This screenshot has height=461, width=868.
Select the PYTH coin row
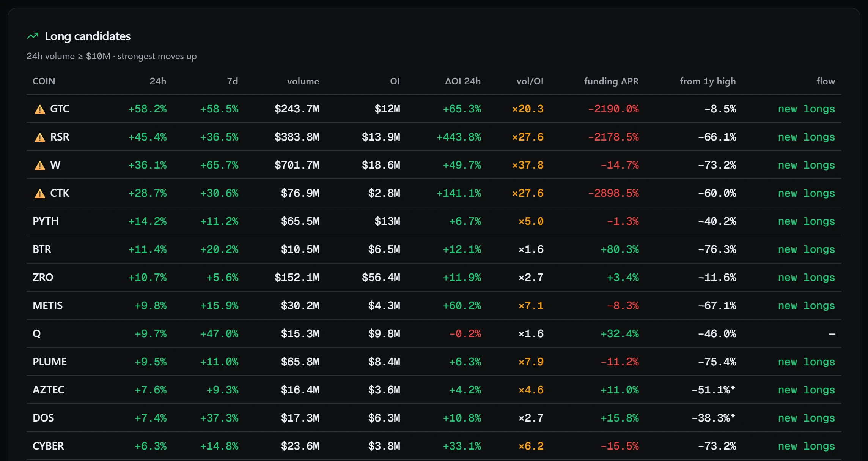(x=434, y=221)
